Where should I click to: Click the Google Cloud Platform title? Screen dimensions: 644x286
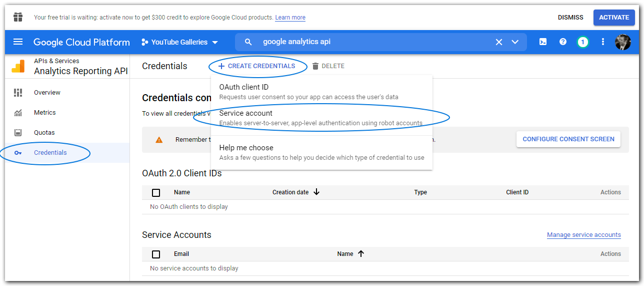click(x=81, y=42)
